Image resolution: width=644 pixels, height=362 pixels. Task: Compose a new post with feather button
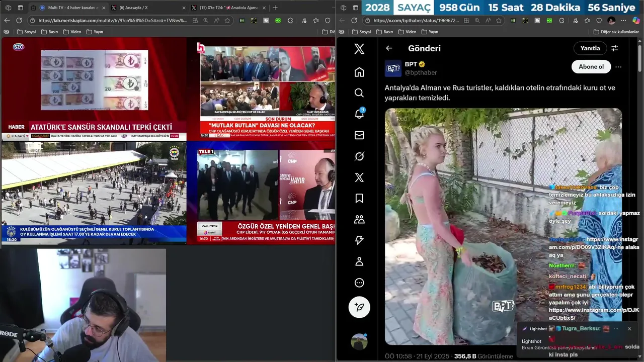coord(359,307)
